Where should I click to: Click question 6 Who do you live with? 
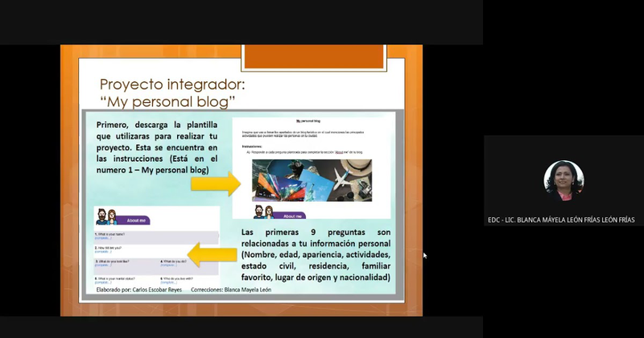click(x=176, y=278)
